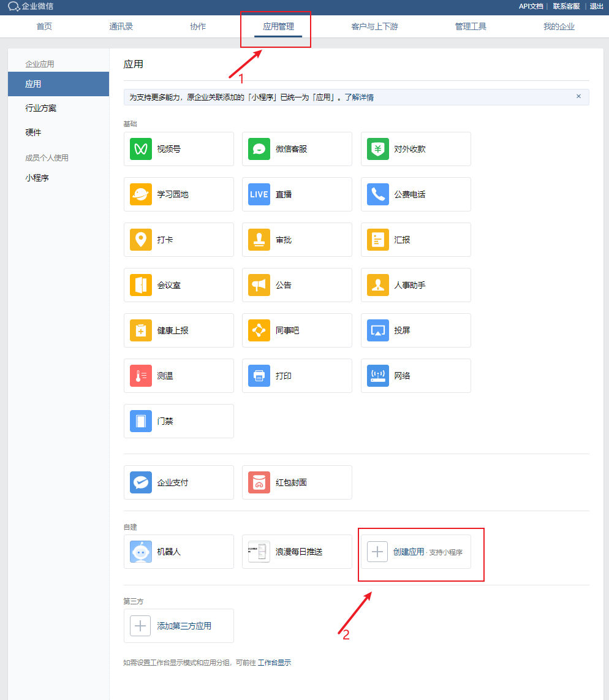Click the 添加第三方应用 label
Viewport: 609px width, 700px height.
click(184, 626)
